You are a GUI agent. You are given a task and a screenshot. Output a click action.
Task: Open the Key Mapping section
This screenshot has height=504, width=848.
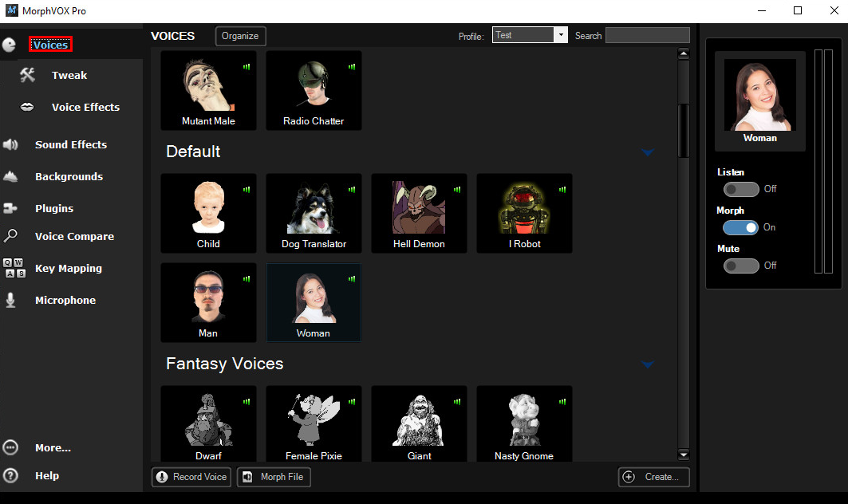point(68,268)
